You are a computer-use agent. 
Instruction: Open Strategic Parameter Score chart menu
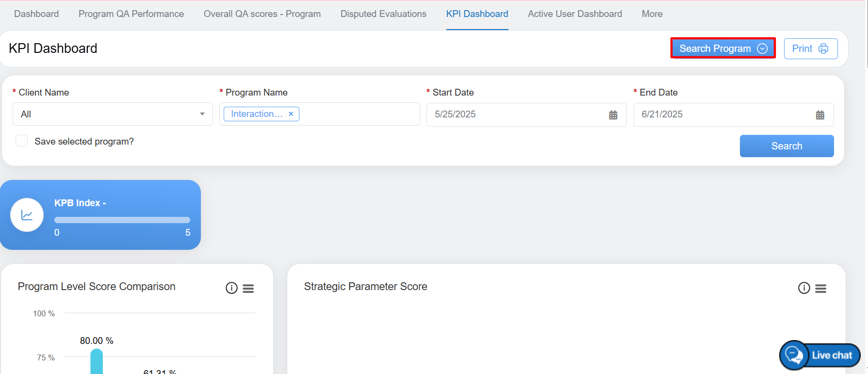821,289
